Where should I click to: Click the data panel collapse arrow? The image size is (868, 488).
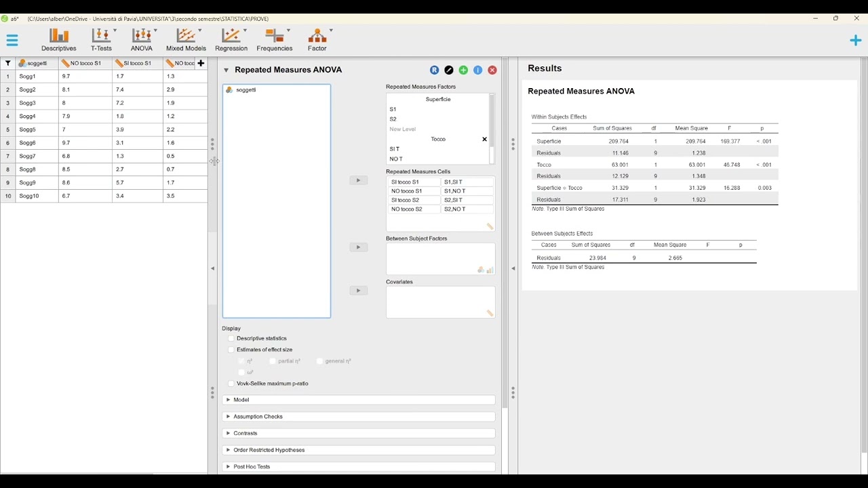(x=212, y=268)
